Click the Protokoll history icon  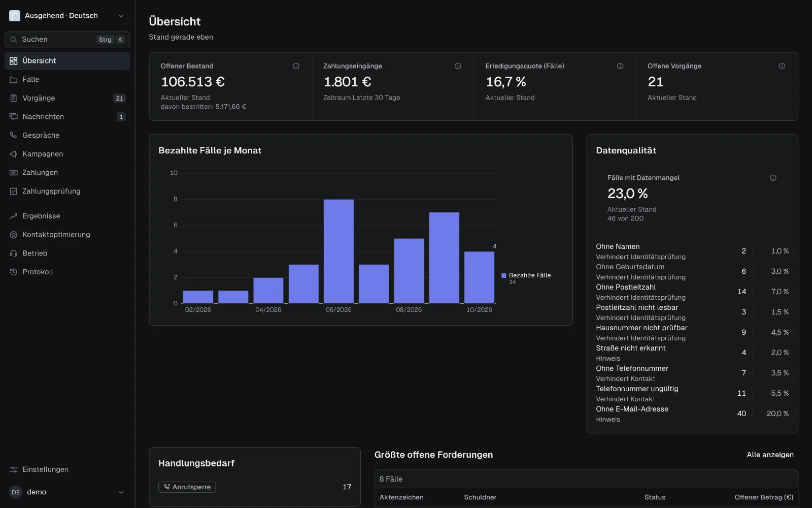click(x=14, y=272)
